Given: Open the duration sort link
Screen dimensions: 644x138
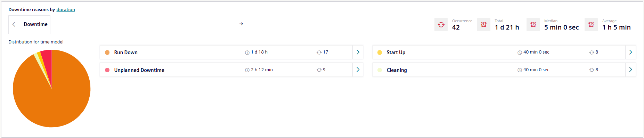Looking at the screenshot, I should (66, 10).
